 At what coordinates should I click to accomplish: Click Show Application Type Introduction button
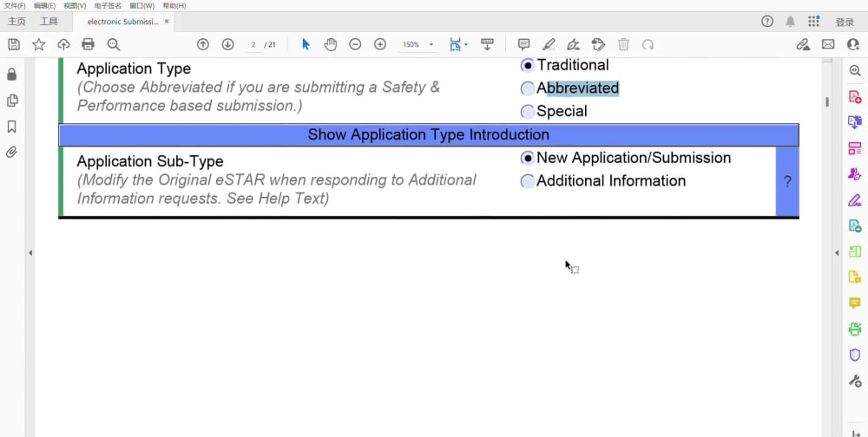429,135
